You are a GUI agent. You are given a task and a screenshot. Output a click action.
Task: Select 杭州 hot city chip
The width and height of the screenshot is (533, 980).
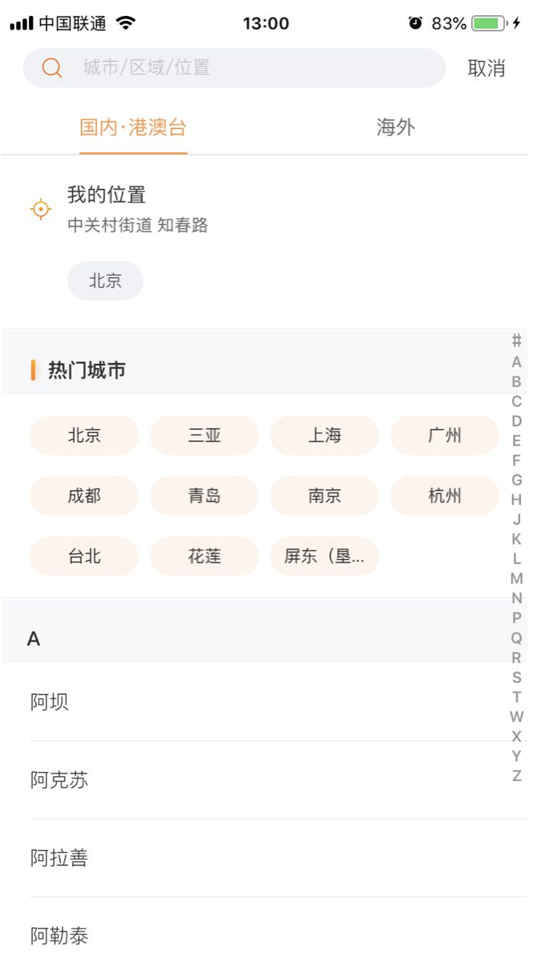445,496
